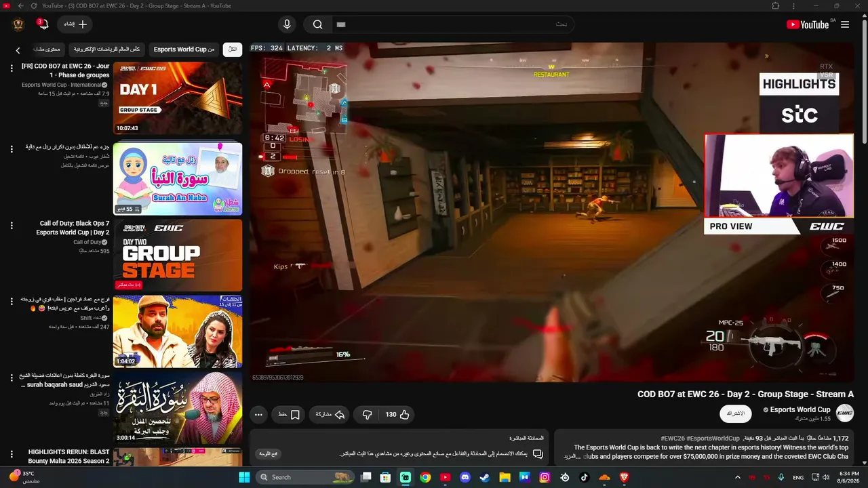Select the 'من Esports World Cup' chip

pos(184,49)
